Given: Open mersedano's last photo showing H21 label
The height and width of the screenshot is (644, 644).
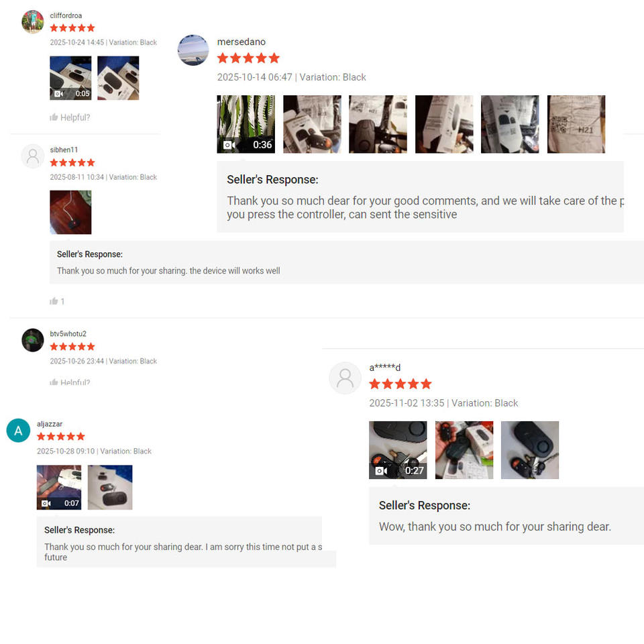Looking at the screenshot, I should tap(576, 124).
